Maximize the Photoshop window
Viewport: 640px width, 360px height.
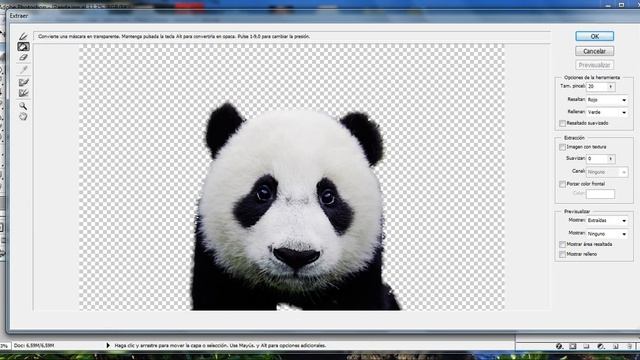621,5
